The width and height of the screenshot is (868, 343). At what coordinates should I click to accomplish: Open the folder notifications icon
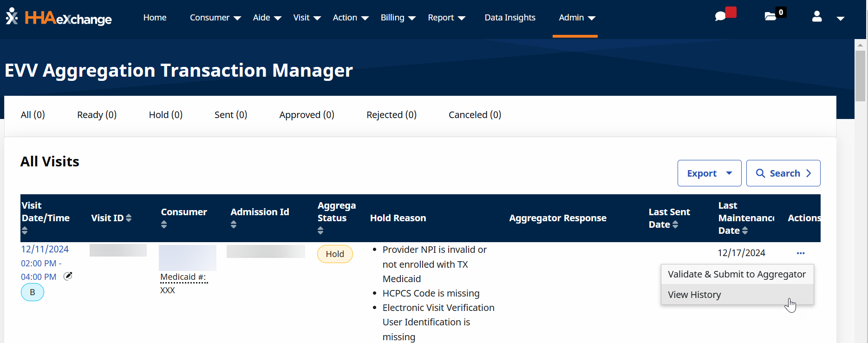[770, 17]
